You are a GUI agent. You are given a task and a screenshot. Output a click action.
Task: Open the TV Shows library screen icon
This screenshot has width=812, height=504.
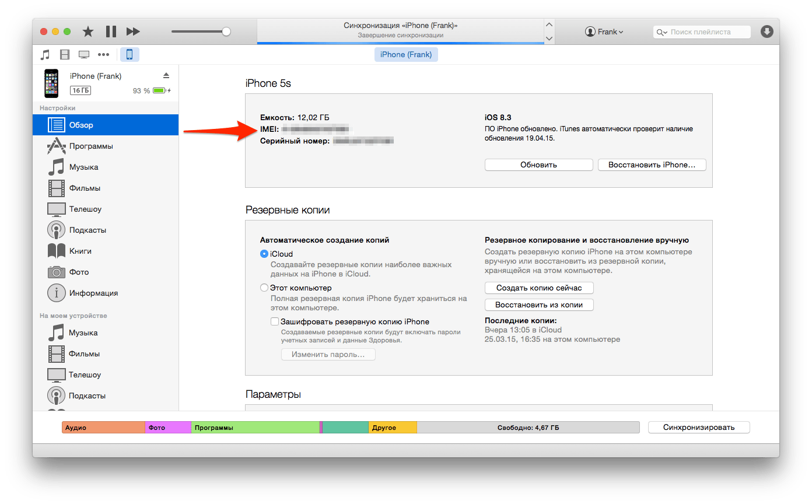pos(84,55)
